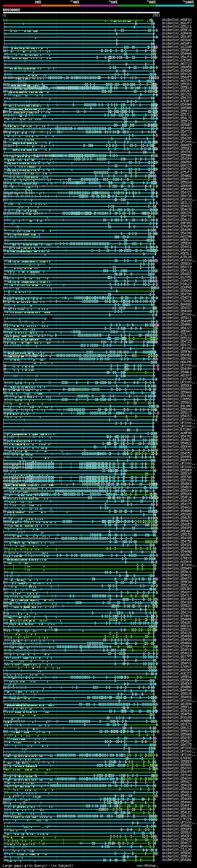Open the UniRef100_C1H745 hit
Viewport: 197px width, 868px height.
[177, 379]
